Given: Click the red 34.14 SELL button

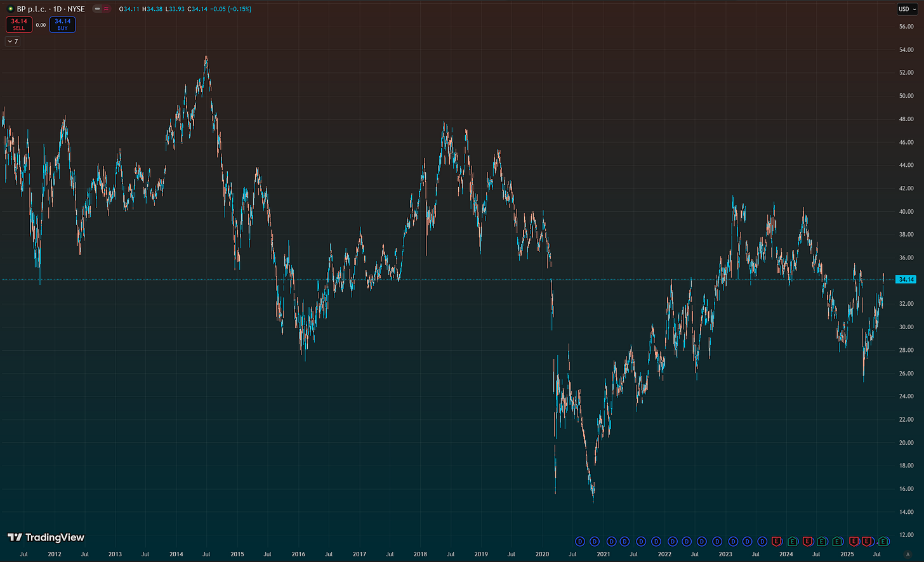Looking at the screenshot, I should click(x=19, y=24).
